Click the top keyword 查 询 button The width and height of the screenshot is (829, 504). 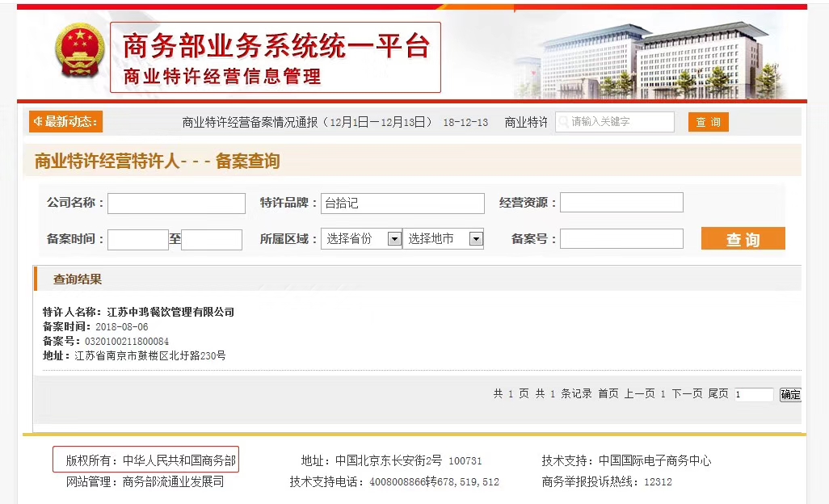pos(708,121)
